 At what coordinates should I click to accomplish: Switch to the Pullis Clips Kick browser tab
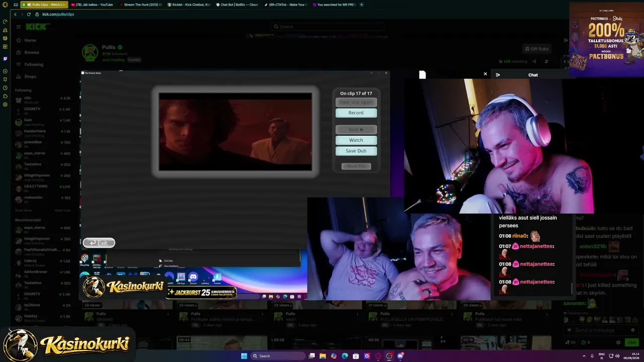pos(44,5)
